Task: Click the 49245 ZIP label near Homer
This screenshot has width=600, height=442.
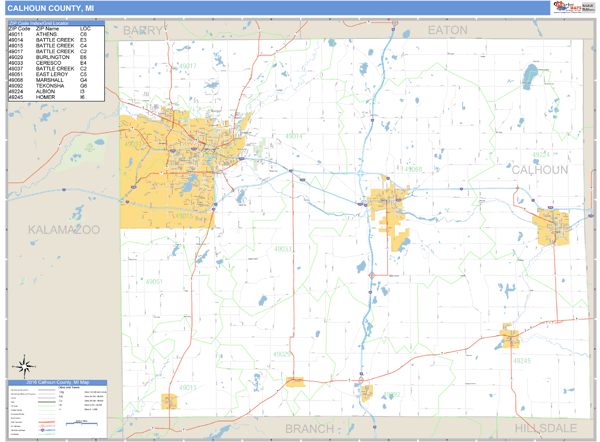Action: [x=523, y=360]
